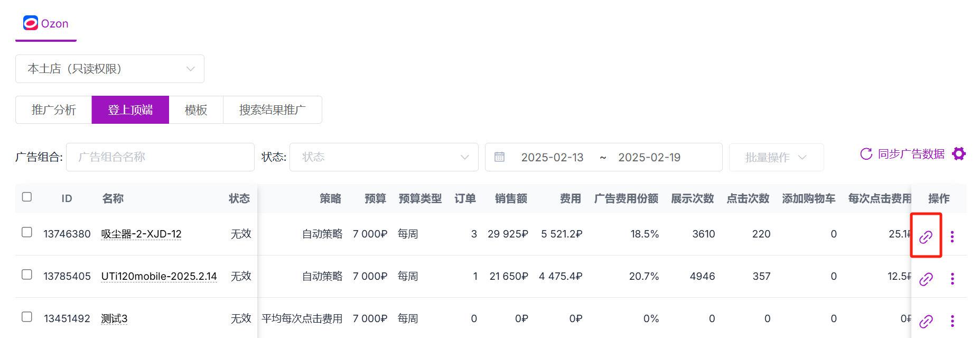The height and width of the screenshot is (338, 980).
Task: Click sales value 21 650₽
Action: tap(509, 276)
